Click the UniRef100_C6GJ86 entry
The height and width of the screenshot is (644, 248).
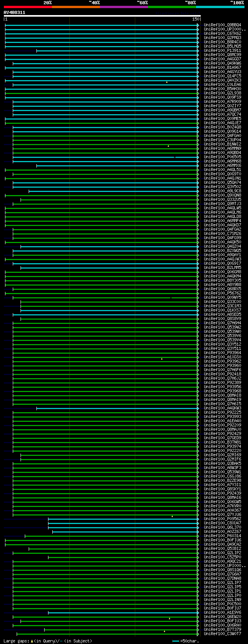222,476
